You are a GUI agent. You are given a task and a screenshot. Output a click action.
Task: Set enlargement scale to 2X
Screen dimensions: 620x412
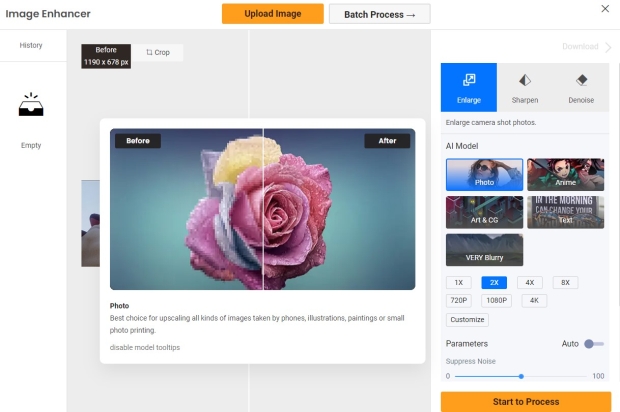[x=494, y=283]
